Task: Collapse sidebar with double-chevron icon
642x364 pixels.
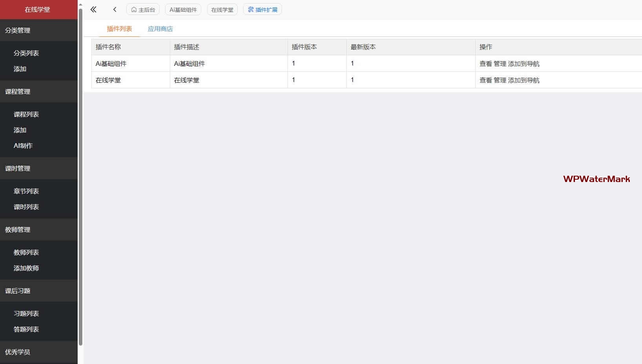Action: point(93,9)
